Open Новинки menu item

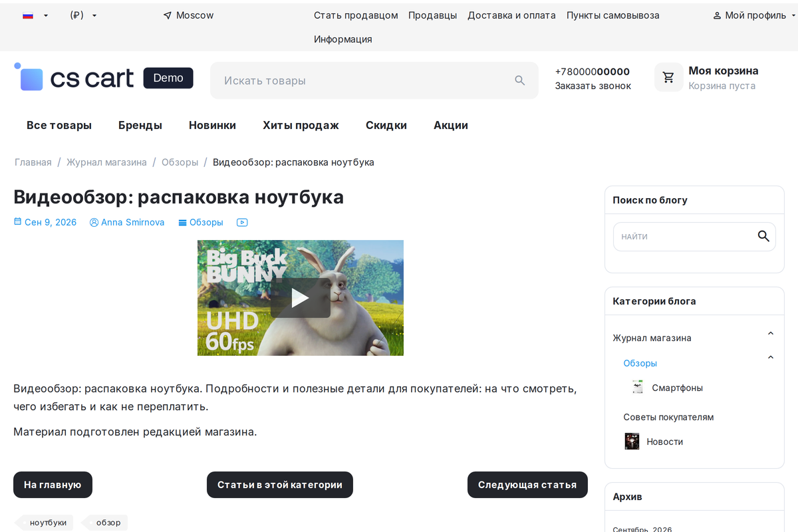click(212, 125)
